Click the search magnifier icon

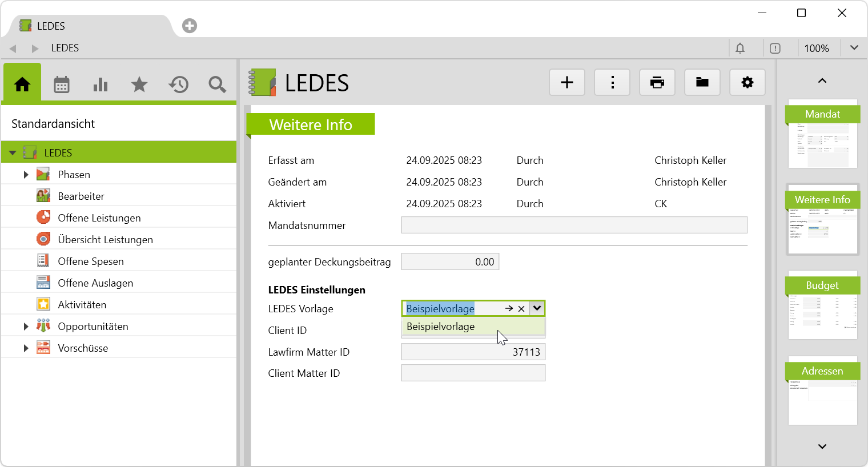click(217, 85)
